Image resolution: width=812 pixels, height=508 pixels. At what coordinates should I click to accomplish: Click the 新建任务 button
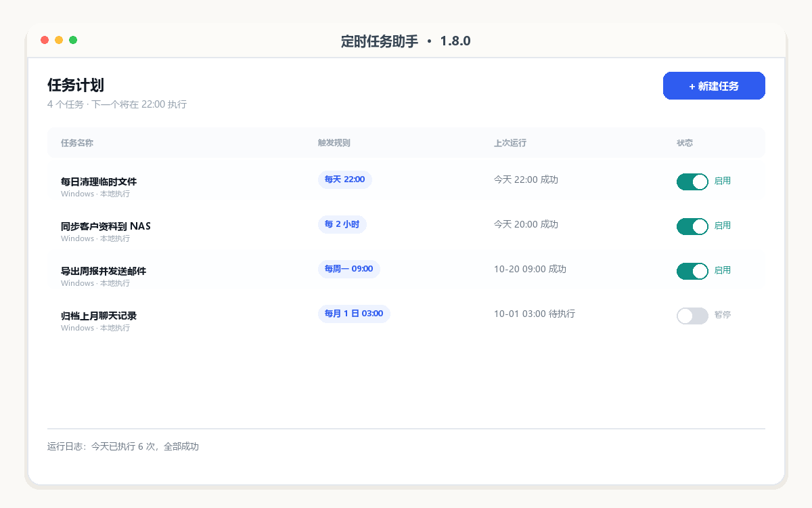click(x=714, y=86)
